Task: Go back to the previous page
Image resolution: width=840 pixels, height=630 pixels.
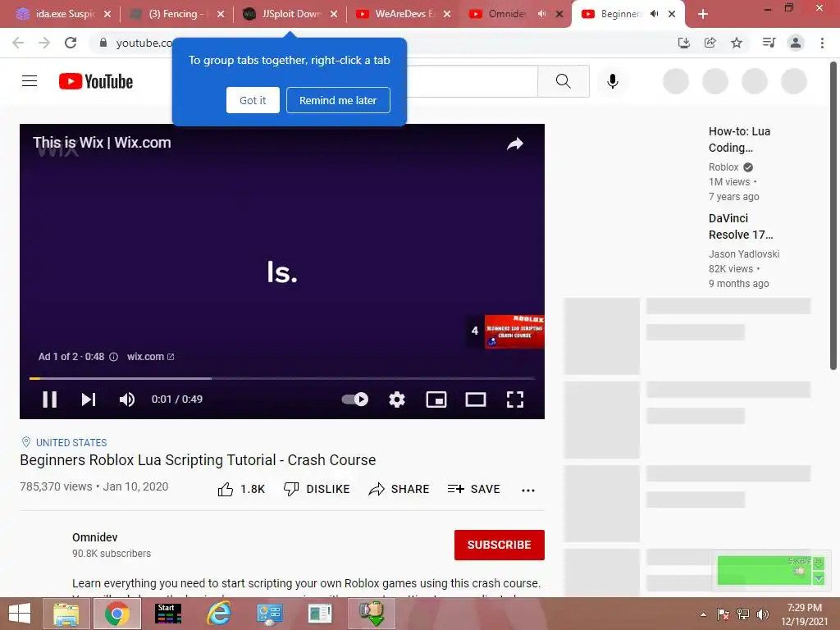Action: coord(18,43)
